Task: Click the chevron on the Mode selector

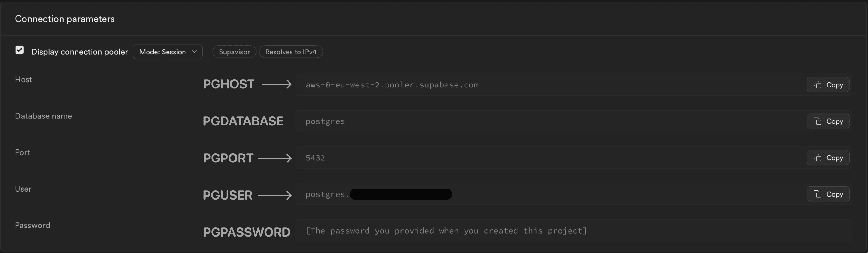Action: (194, 51)
